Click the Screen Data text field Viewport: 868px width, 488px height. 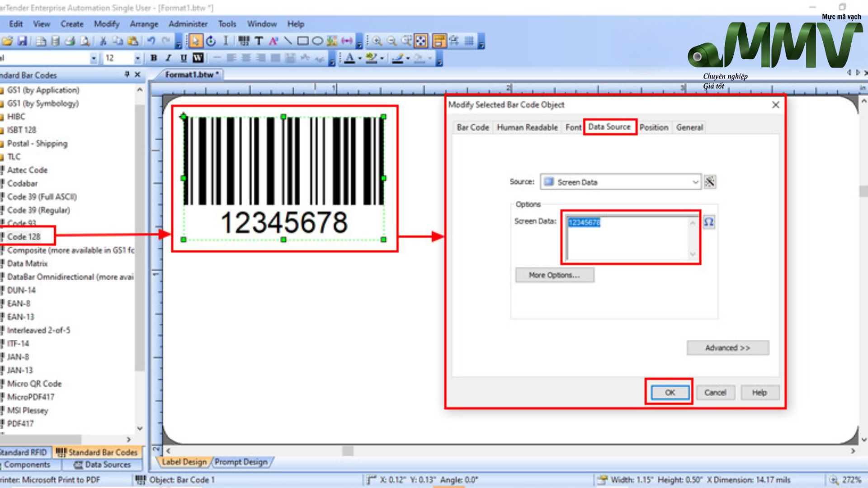631,238
